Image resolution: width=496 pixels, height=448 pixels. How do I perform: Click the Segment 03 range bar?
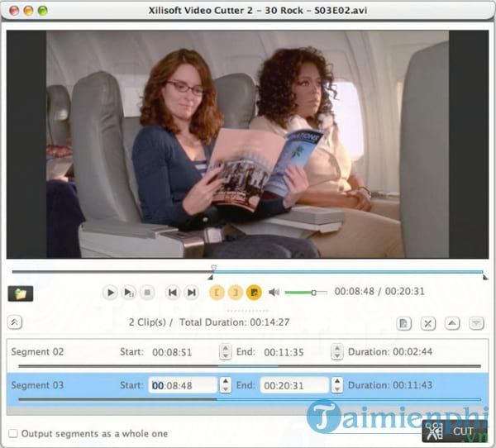[250, 399]
